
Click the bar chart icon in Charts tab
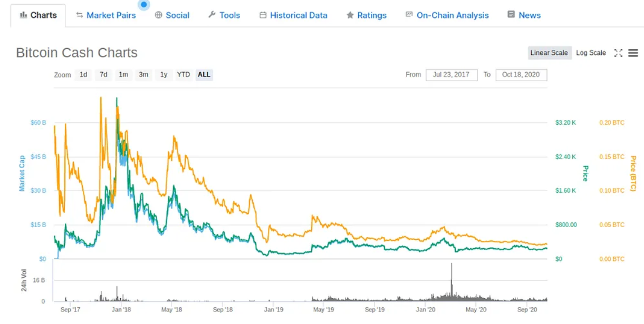pyautogui.click(x=23, y=15)
